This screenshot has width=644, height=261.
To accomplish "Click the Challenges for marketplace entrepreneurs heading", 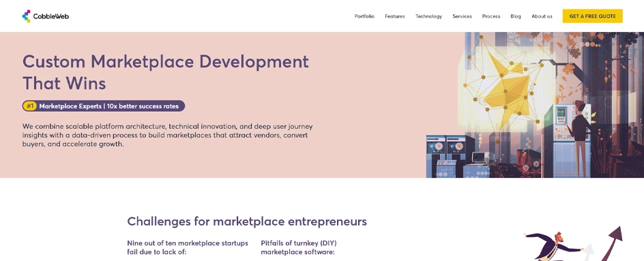I will point(247,221).
